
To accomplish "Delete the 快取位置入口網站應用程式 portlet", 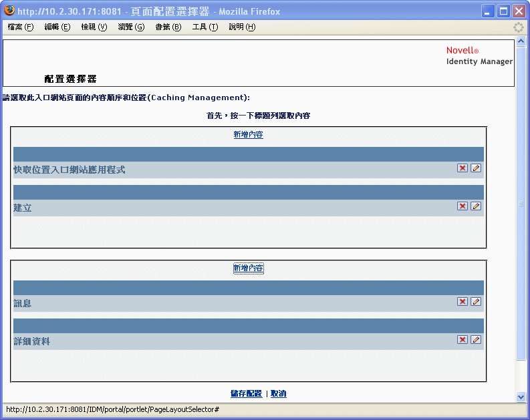I will [462, 168].
